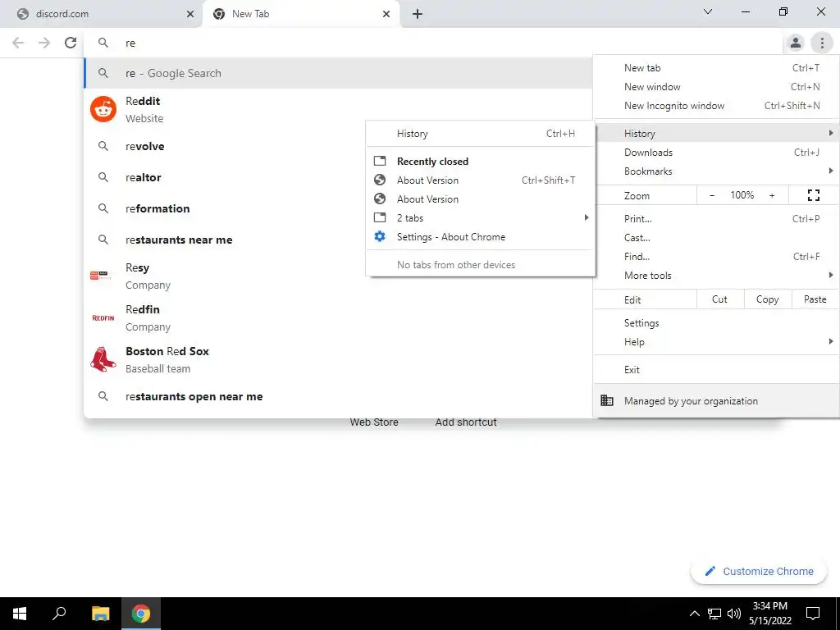Click the Redfin logo icon

[103, 317]
